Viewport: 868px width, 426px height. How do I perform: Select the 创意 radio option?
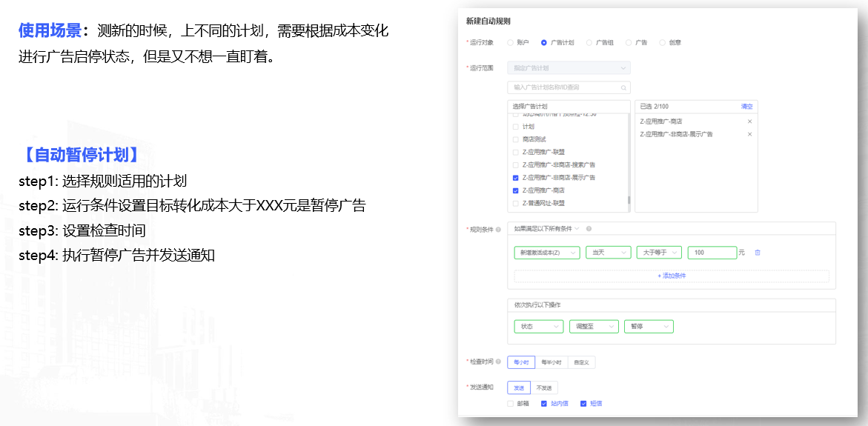[662, 43]
